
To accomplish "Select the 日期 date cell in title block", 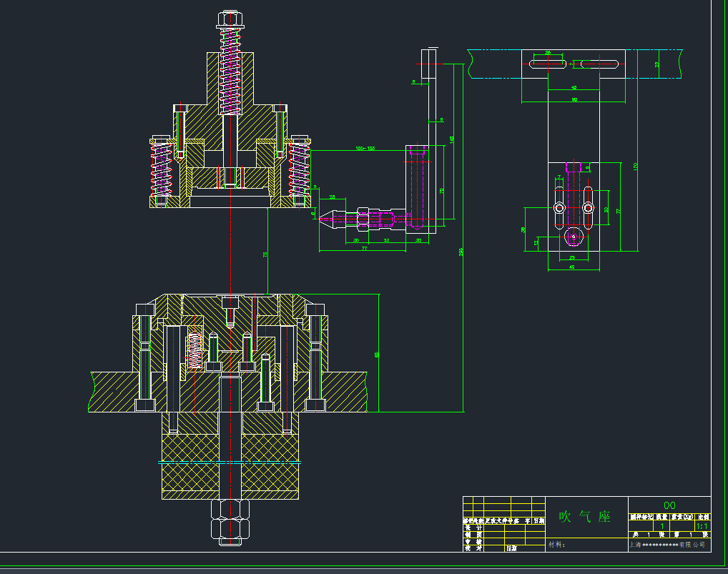I will [x=512, y=548].
